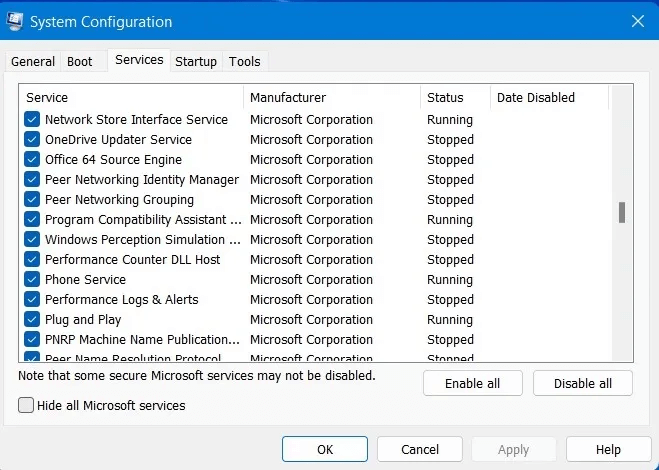The image size is (659, 470).
Task: Switch to the General tab
Action: pyautogui.click(x=33, y=62)
